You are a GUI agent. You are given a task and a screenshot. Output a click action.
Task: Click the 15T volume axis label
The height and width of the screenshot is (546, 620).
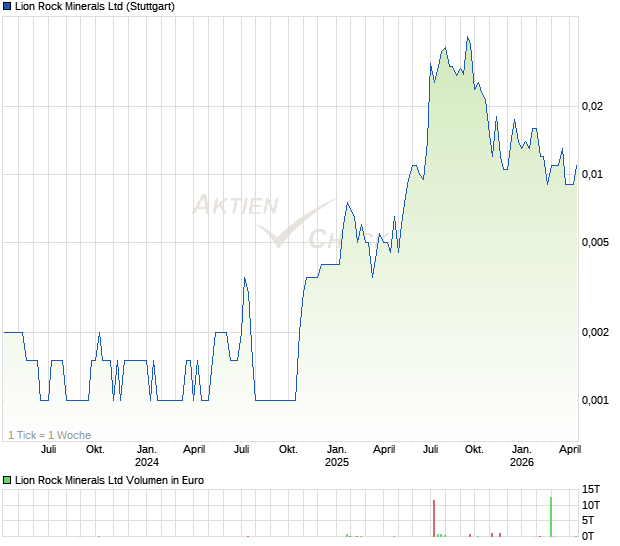[x=591, y=489]
